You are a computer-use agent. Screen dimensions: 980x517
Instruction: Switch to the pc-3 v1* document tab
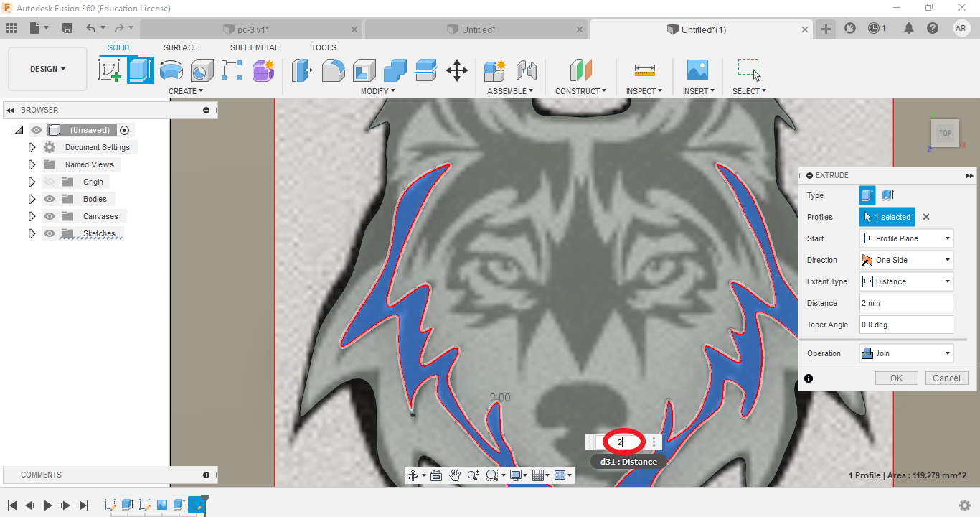(251, 29)
